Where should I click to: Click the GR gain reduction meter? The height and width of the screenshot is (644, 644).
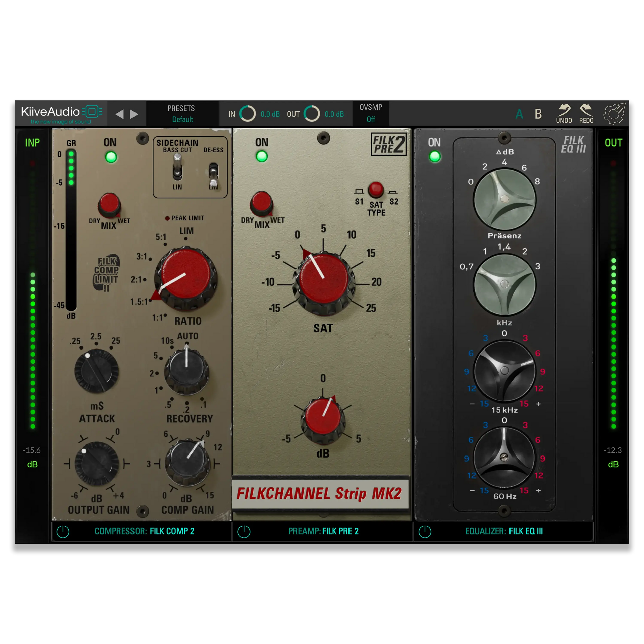coord(71,230)
